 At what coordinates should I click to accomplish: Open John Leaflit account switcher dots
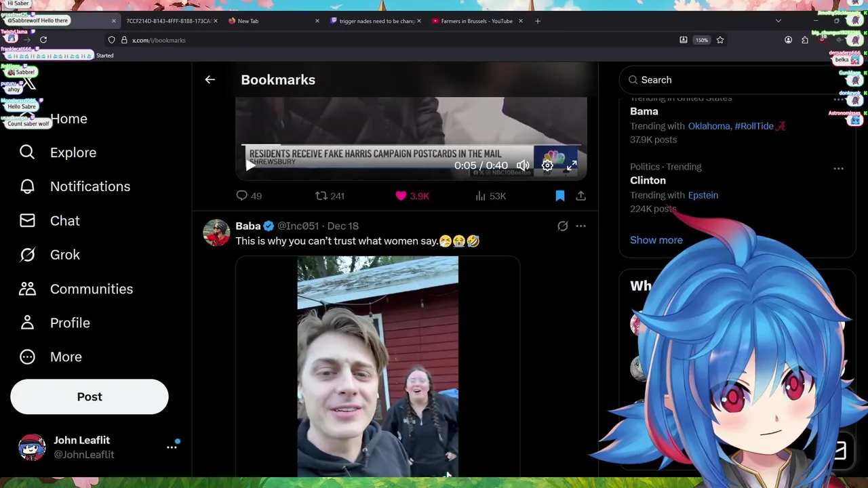point(172,447)
